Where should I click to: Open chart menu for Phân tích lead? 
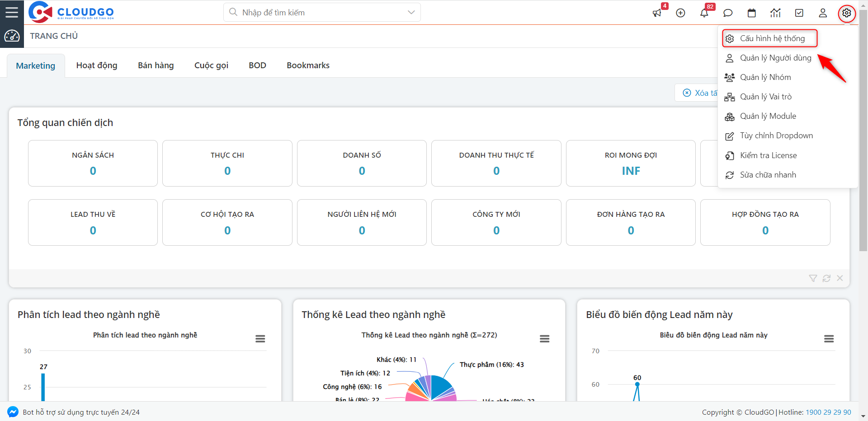coord(260,339)
